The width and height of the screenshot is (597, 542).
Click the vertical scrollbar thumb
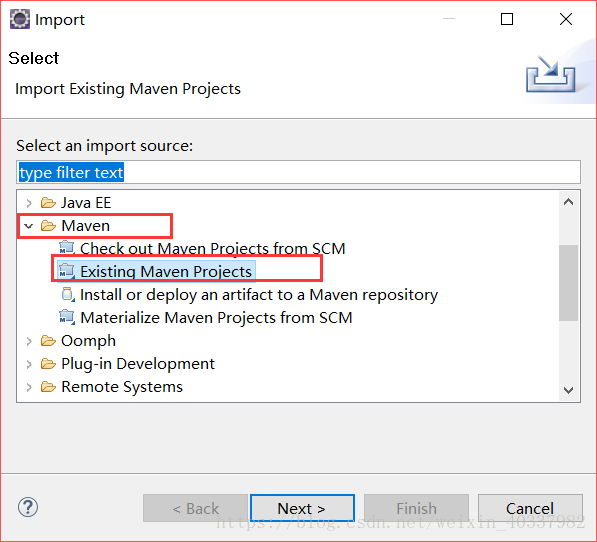[568, 283]
